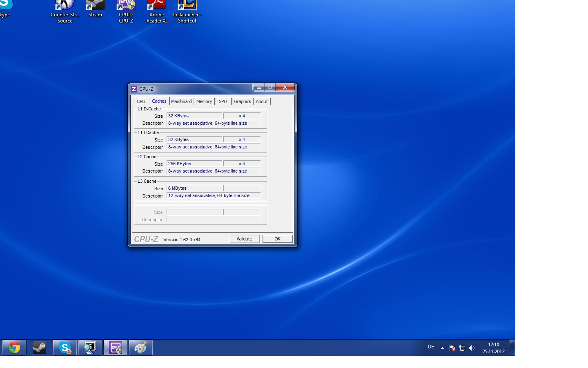The height and width of the screenshot is (368, 588).
Task: Switch to the Mainboard tab
Action: tap(181, 101)
